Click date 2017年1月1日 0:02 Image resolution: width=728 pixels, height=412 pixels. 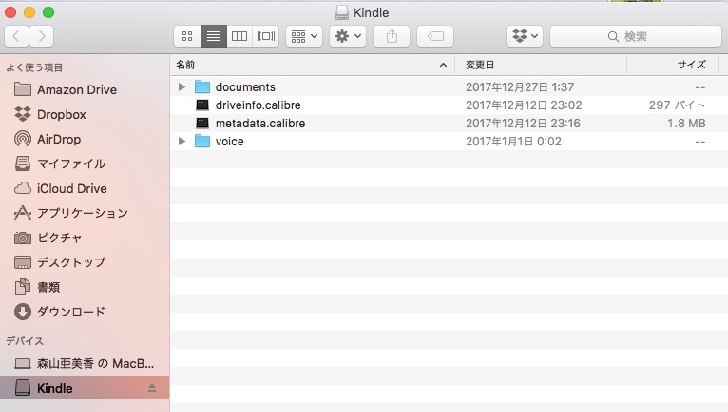click(x=514, y=141)
